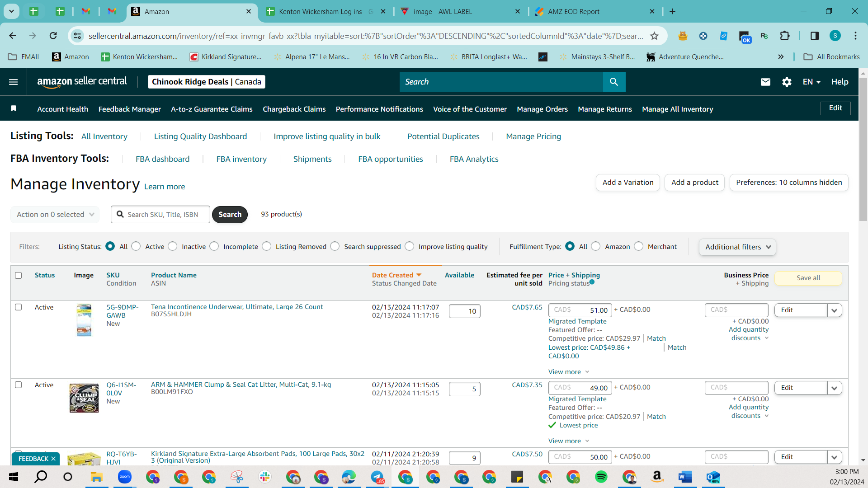Select the Inactive listing status radio button
The image size is (868, 488).
(x=173, y=246)
